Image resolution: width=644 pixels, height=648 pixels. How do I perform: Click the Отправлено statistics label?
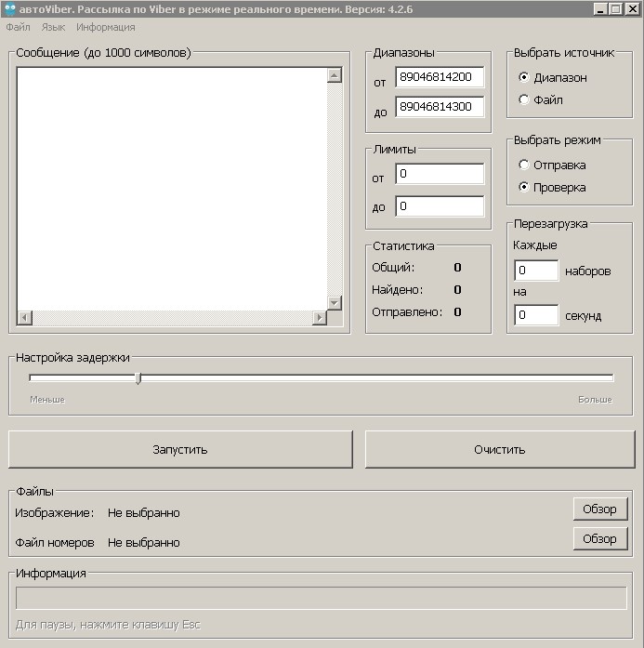(x=407, y=312)
